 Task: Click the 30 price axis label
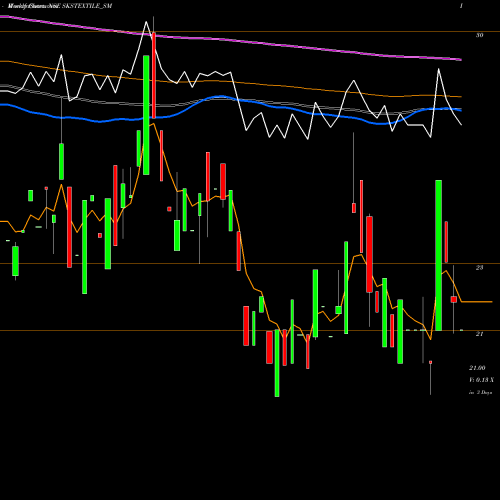pyautogui.click(x=479, y=35)
